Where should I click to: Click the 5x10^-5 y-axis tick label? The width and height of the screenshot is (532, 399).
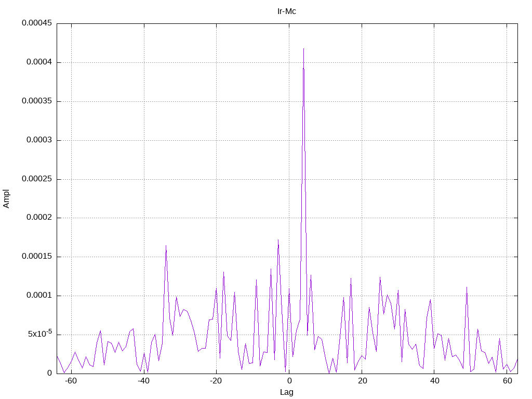pyautogui.click(x=40, y=334)
